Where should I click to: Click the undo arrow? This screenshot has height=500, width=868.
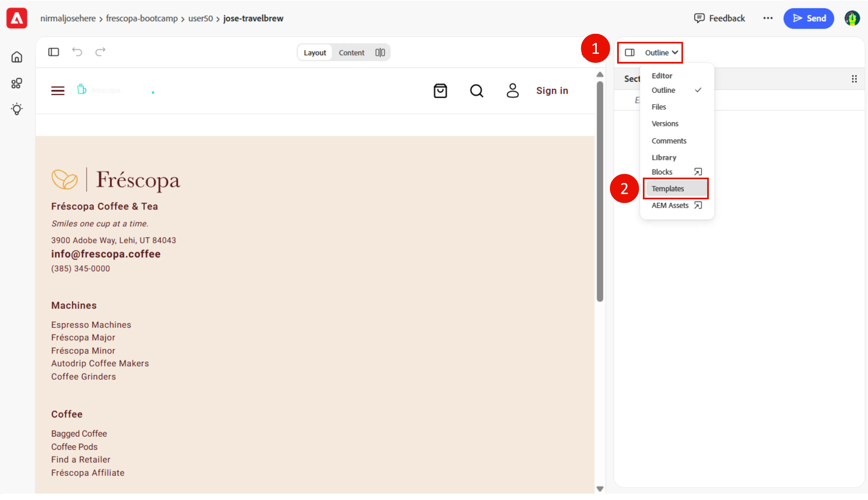[77, 52]
